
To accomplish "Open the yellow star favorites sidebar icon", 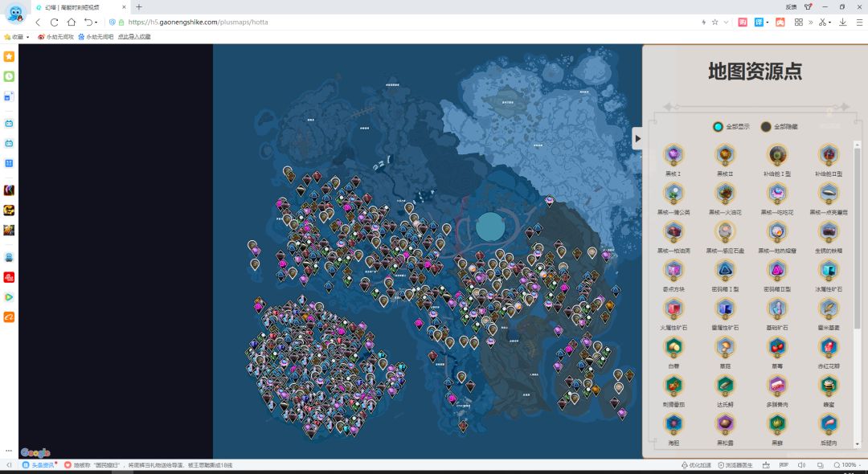I will pyautogui.click(x=9, y=56).
